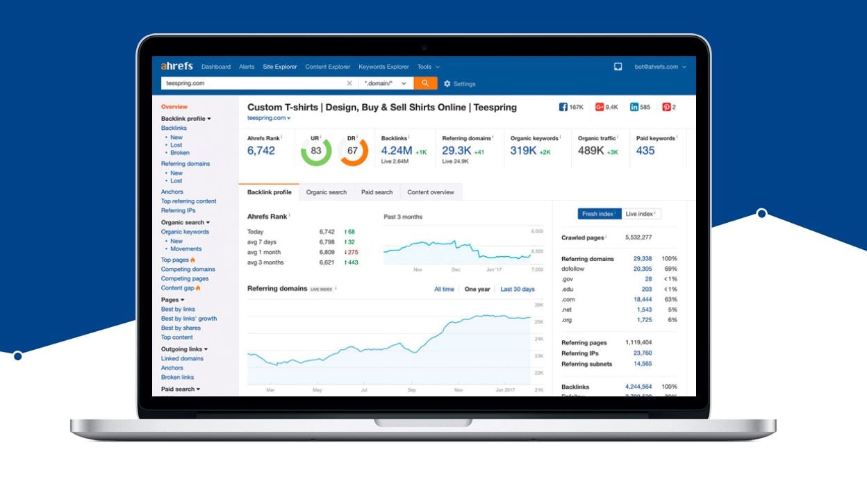Click the Google+ share count icon
867x504 pixels.
point(600,107)
